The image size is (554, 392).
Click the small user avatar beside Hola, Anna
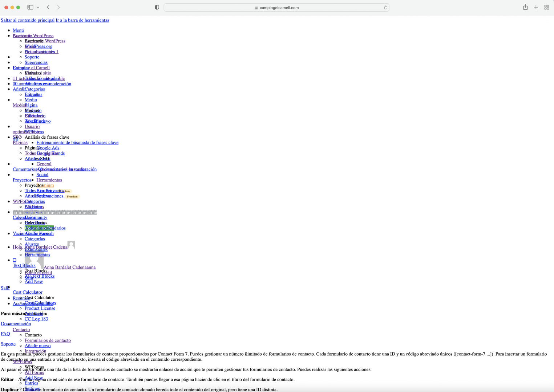click(x=72, y=245)
